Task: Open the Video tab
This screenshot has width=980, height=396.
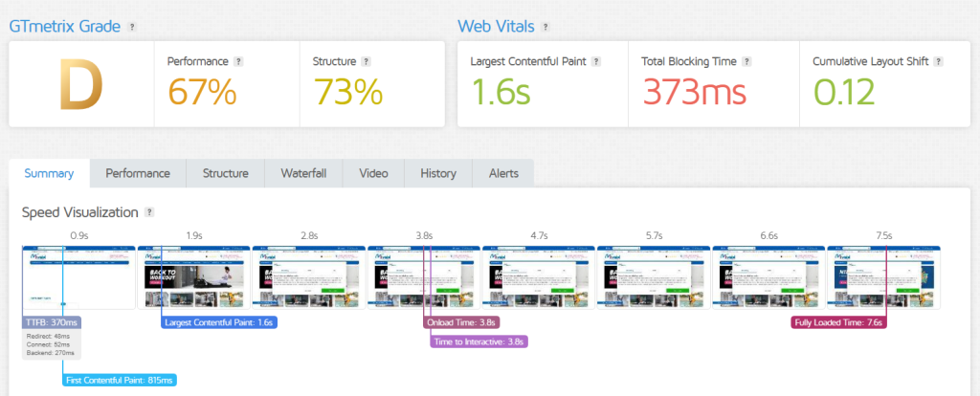Action: click(374, 174)
